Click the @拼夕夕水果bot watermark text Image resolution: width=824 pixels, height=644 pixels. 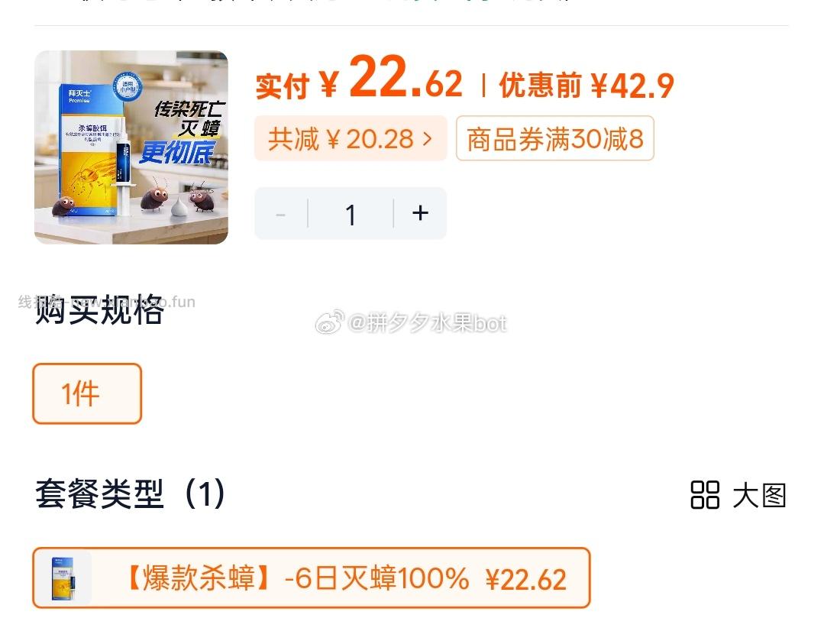(x=427, y=323)
